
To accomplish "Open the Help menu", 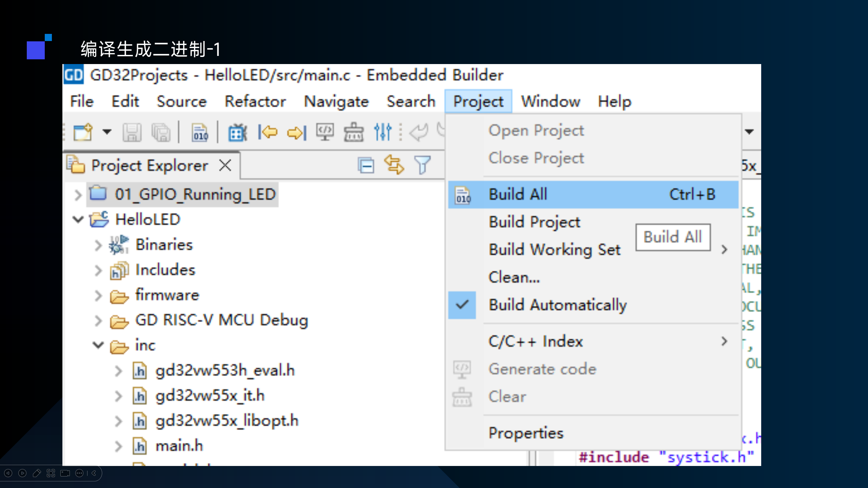I will (x=614, y=101).
